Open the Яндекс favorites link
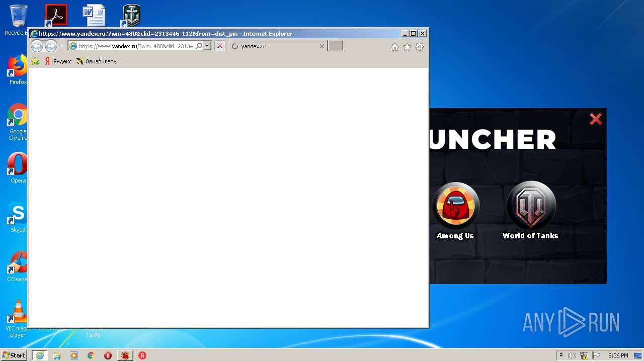This screenshot has height=362, width=644. tap(58, 61)
